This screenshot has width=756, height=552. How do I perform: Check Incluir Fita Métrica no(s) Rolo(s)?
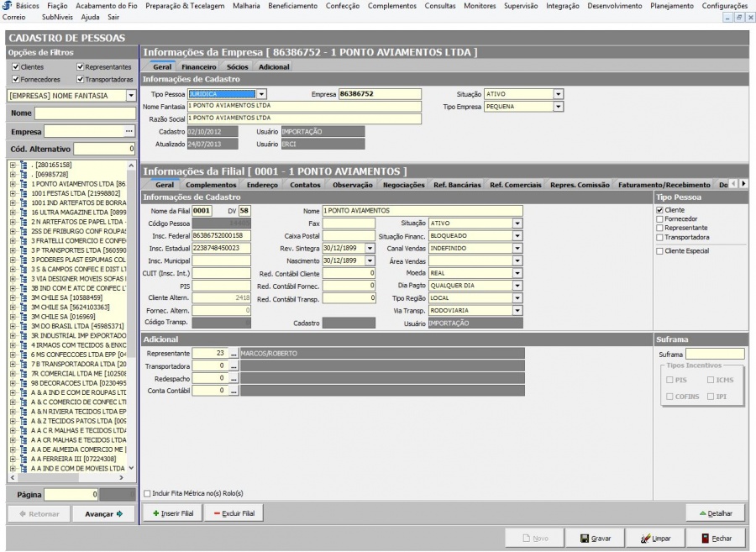(x=148, y=493)
